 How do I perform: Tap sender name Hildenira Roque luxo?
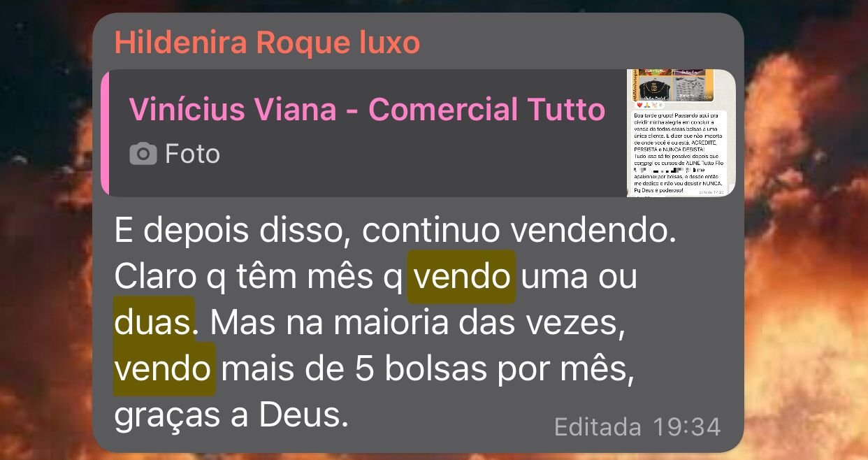coord(267,43)
